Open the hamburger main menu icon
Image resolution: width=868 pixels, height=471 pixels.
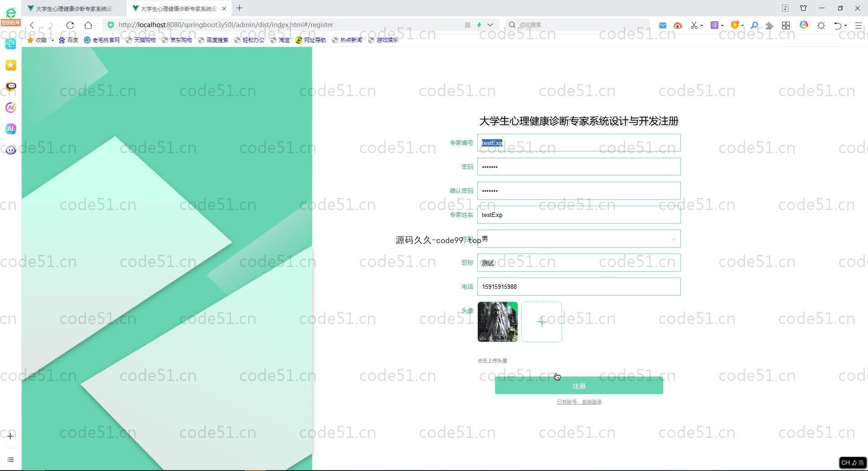[x=859, y=25]
